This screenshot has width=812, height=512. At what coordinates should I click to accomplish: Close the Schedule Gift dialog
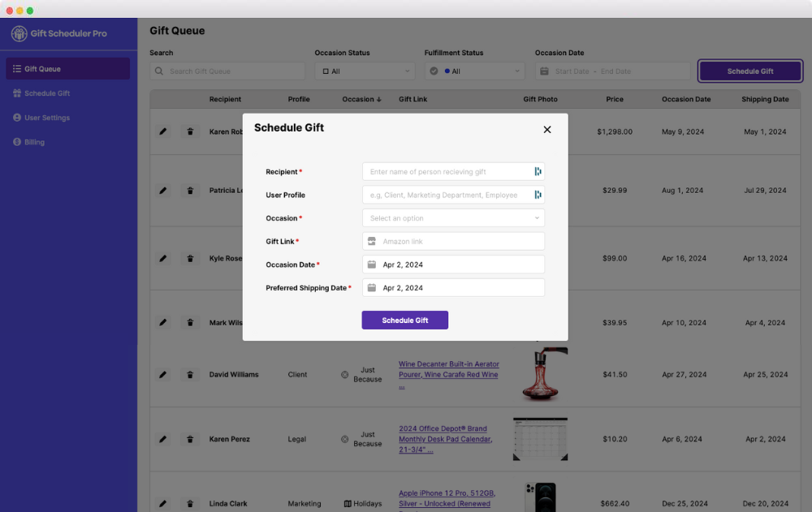point(547,130)
